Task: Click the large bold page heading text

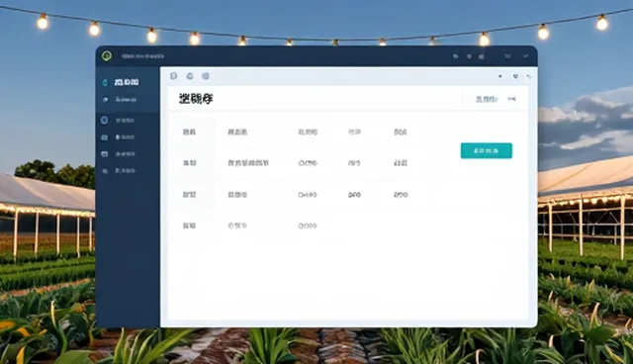Action: point(196,99)
